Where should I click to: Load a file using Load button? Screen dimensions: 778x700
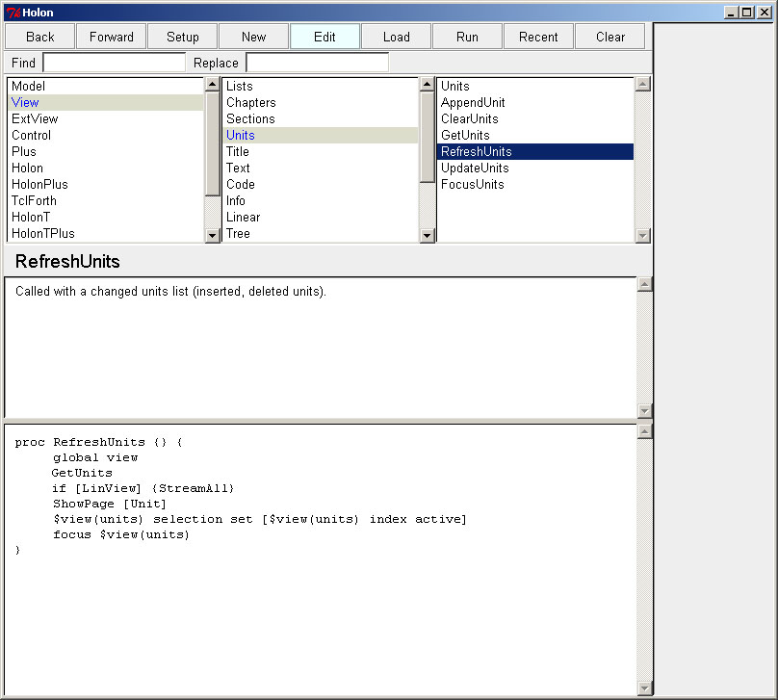pyautogui.click(x=396, y=36)
